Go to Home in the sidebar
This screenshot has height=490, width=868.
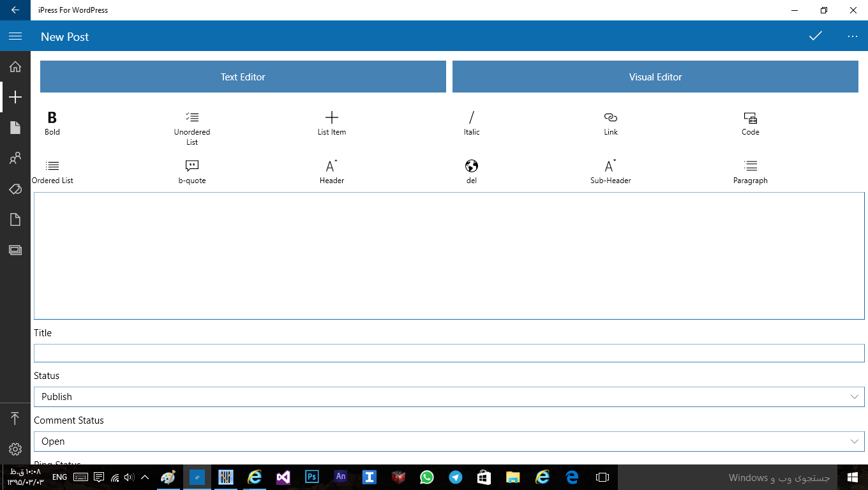coord(15,66)
